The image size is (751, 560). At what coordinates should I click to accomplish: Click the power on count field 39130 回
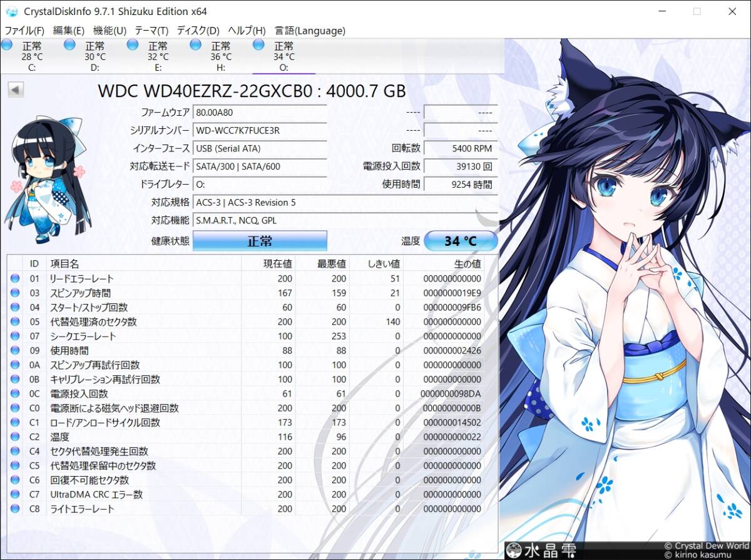(x=461, y=166)
